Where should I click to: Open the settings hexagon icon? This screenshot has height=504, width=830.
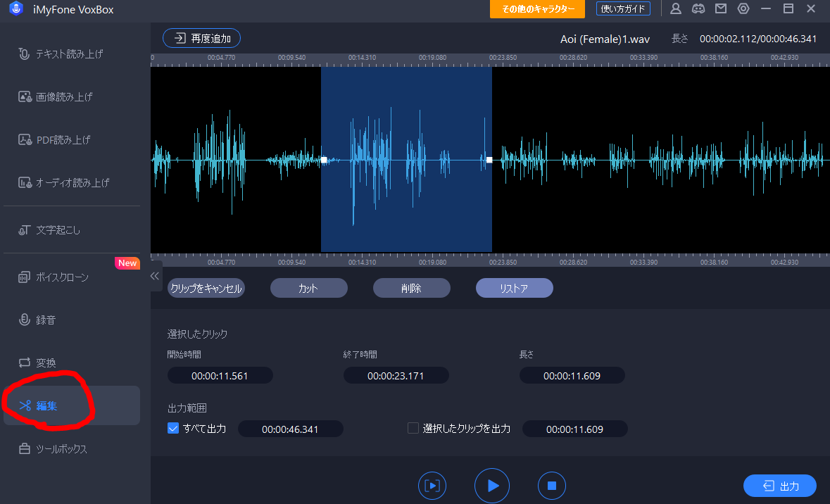click(743, 8)
